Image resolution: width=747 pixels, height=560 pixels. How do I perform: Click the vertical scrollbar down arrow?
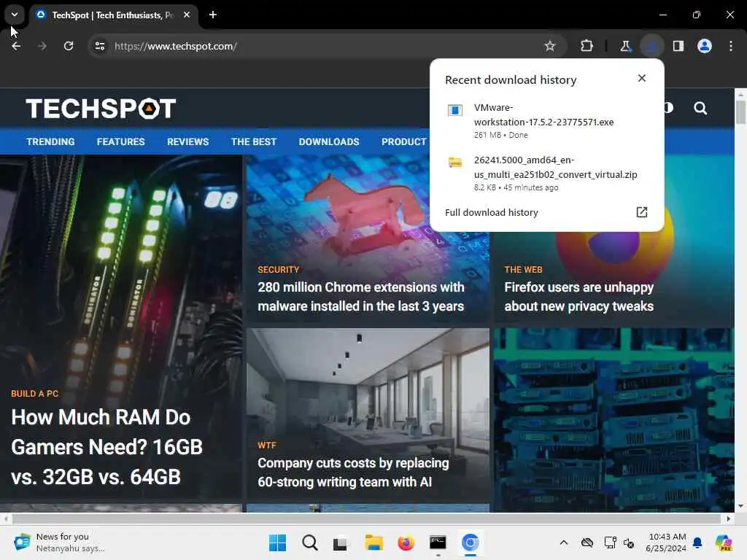[x=740, y=506]
